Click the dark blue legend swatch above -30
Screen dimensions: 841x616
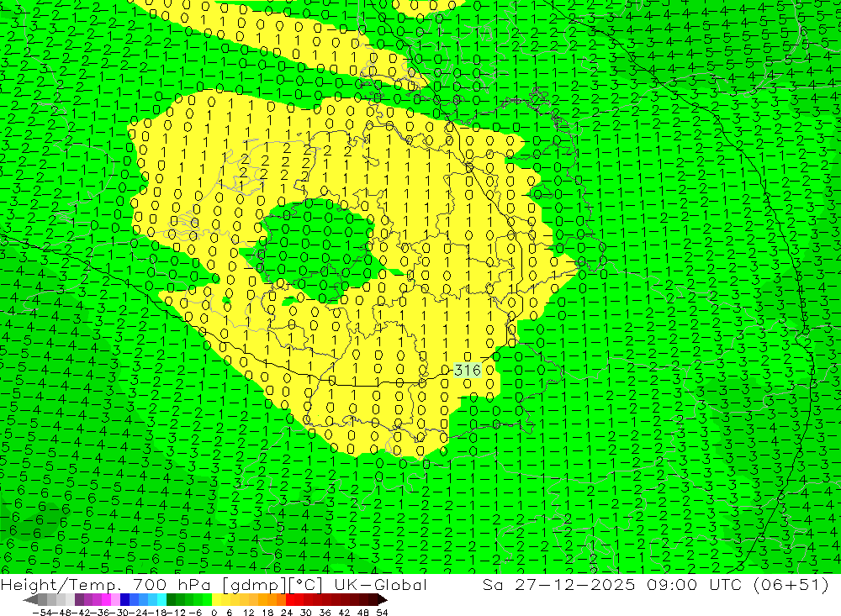pos(124,599)
